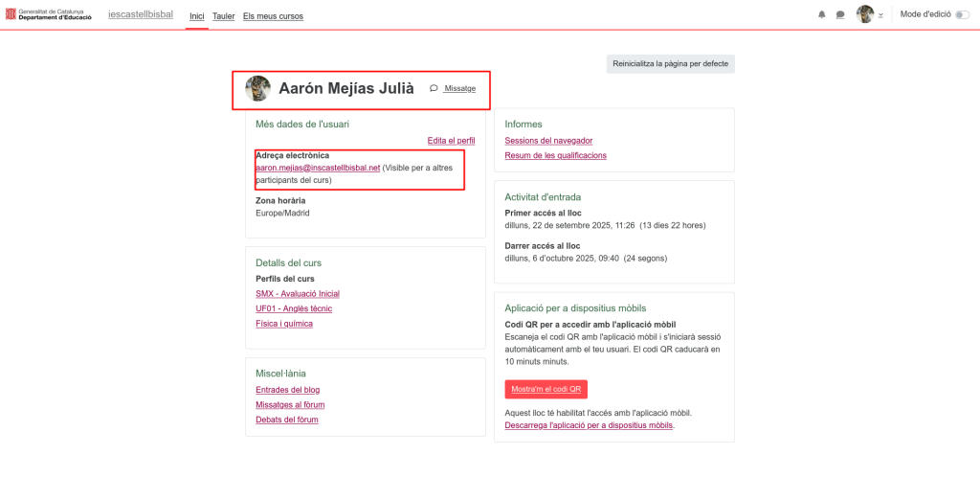Click the Edita el perfil link
The height and width of the screenshot is (477, 980).
coord(451,141)
